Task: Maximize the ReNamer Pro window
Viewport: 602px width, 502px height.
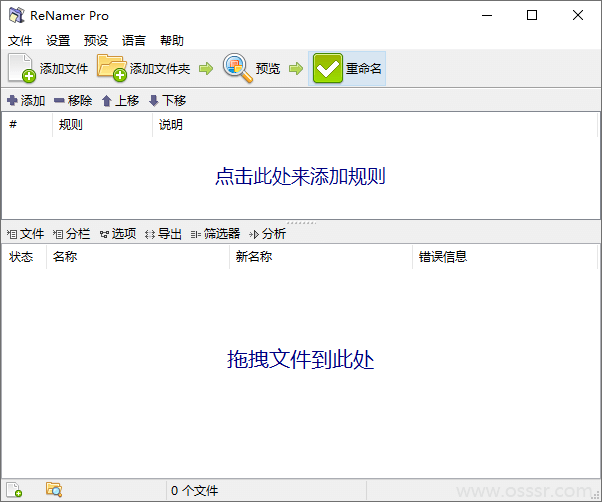Action: pos(532,15)
